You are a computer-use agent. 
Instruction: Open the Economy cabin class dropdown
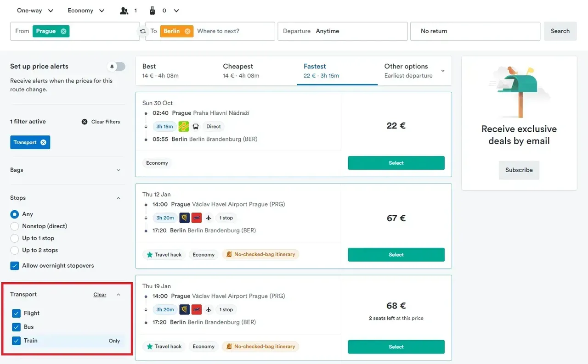86,11
